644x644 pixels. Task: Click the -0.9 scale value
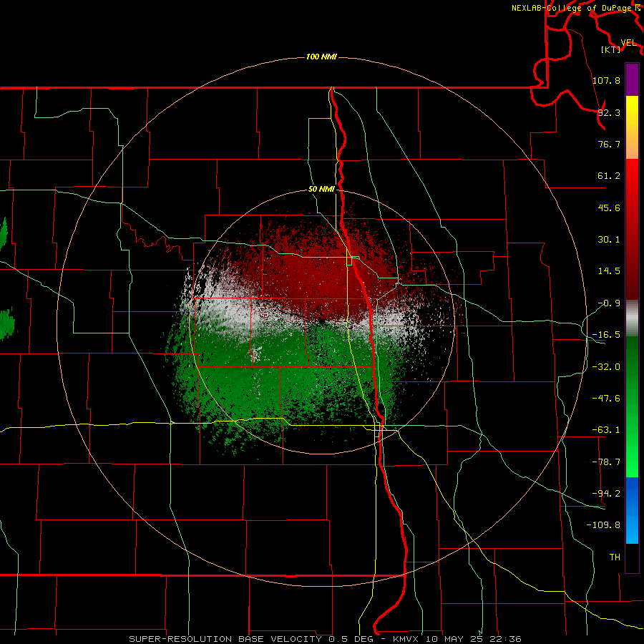(x=609, y=303)
